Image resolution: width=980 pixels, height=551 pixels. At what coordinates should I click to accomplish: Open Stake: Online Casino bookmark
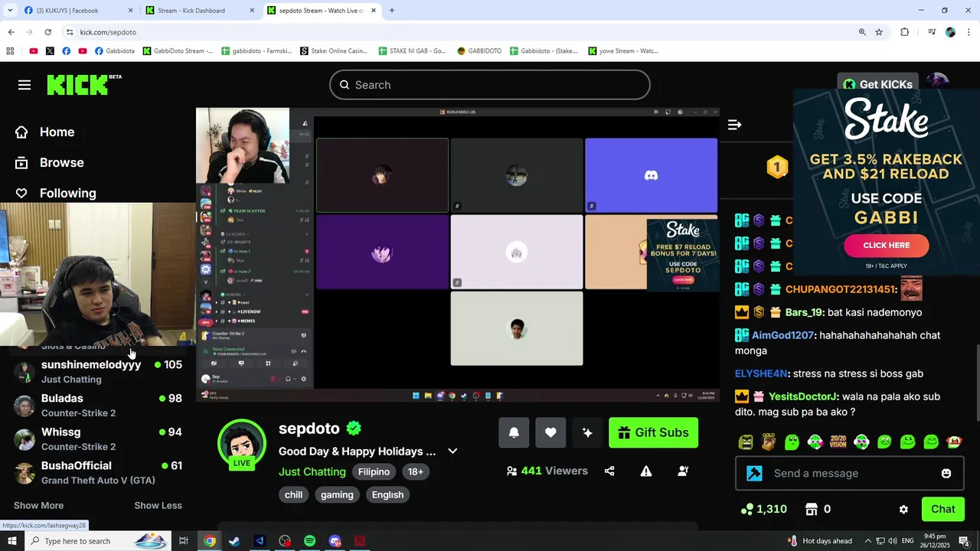tap(333, 51)
